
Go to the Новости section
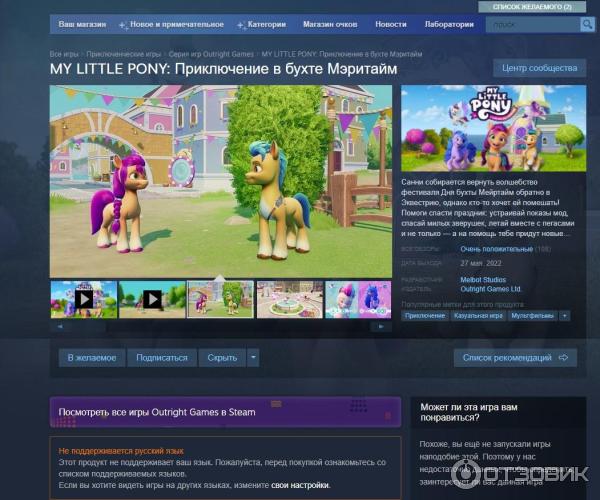coord(391,24)
